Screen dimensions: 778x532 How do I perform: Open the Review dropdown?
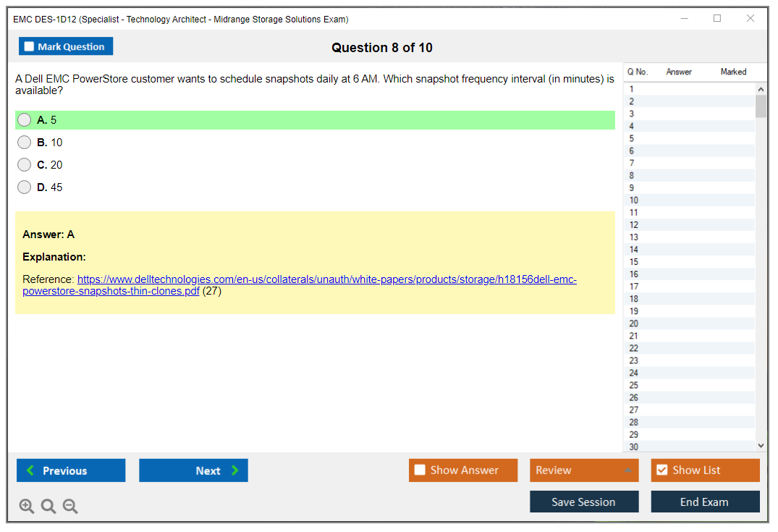point(583,470)
